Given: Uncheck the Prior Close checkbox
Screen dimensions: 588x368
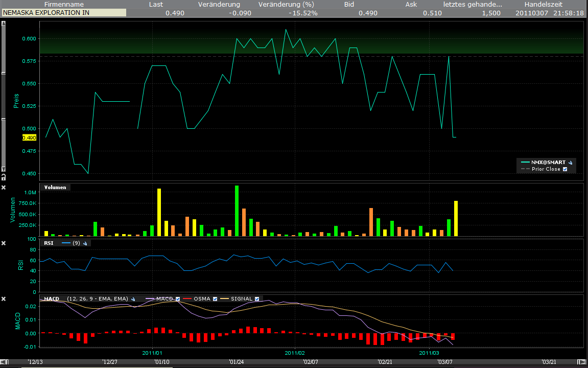Looking at the screenshot, I should 565,169.
